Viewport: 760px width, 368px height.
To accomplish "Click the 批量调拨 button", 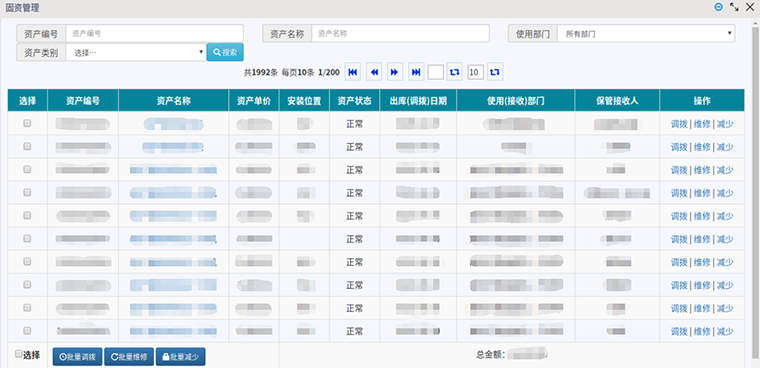I will [x=78, y=357].
